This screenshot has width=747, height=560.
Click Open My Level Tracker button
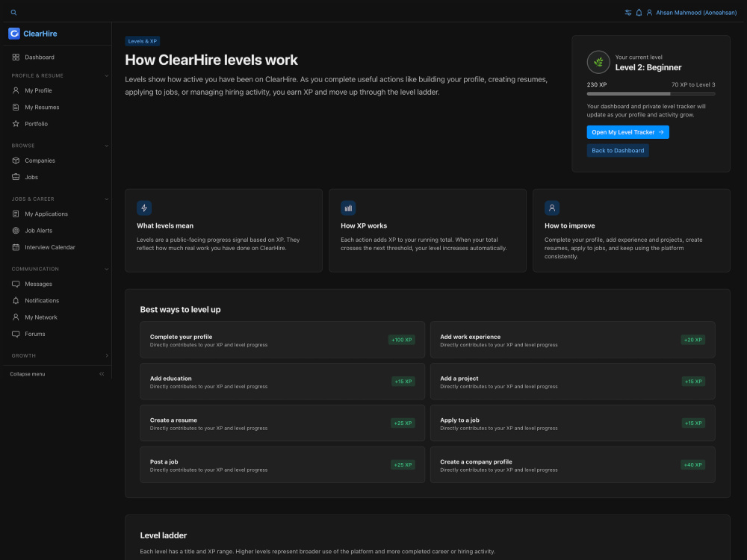pos(628,132)
